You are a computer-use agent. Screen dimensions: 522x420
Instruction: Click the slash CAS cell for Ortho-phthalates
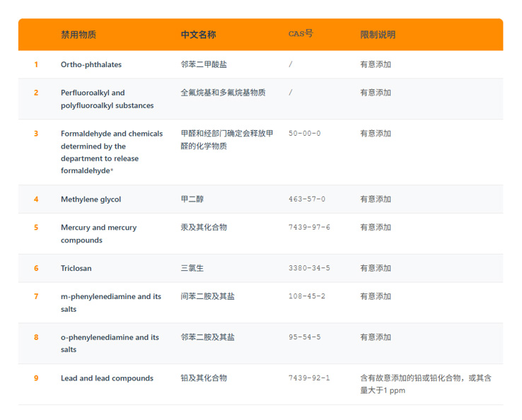point(290,64)
